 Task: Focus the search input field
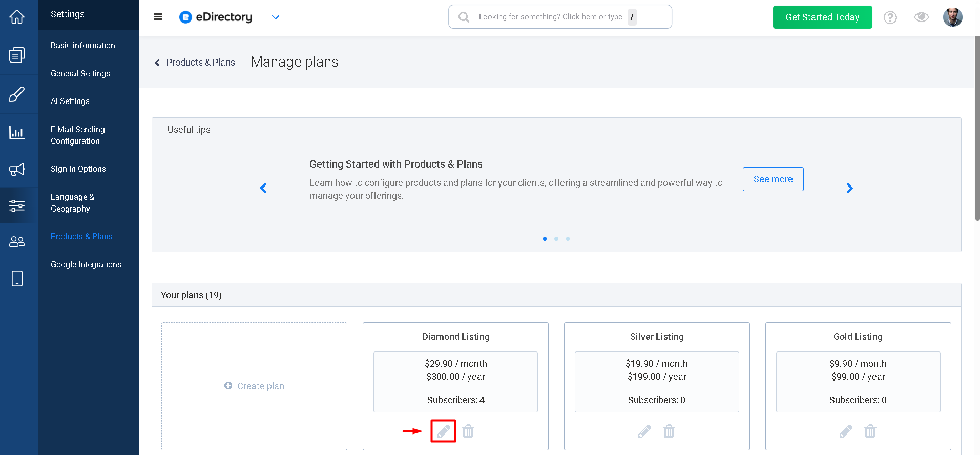[560, 17]
